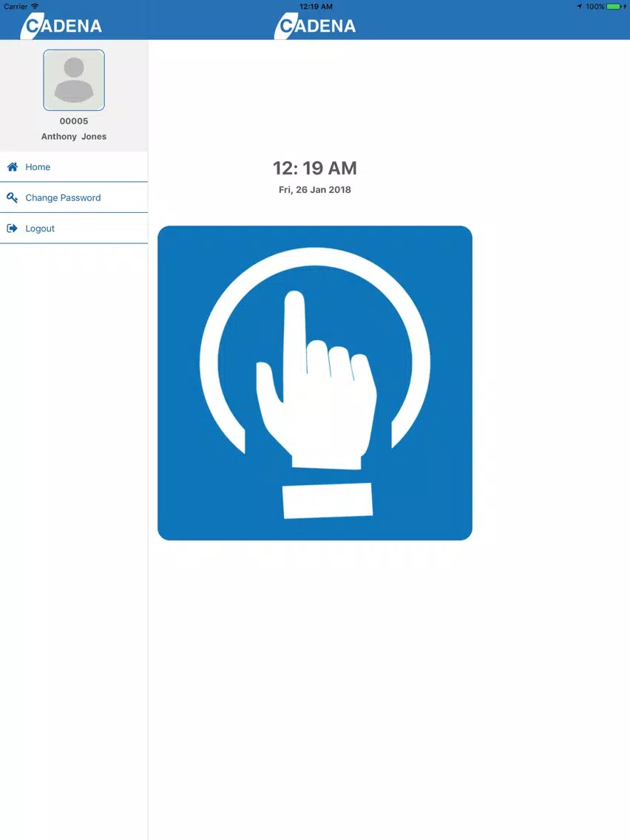630x840 pixels.
Task: Open the Home menu item
Action: (74, 167)
